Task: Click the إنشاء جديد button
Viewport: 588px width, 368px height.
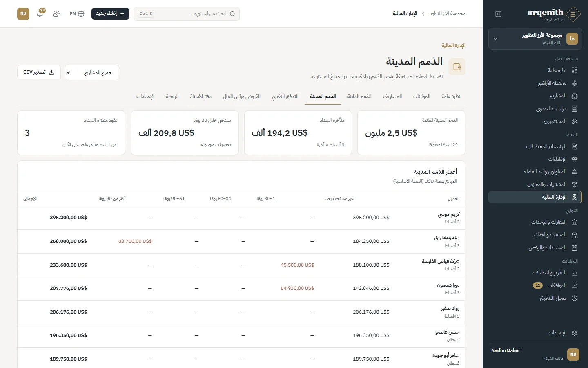Action: pyautogui.click(x=110, y=13)
